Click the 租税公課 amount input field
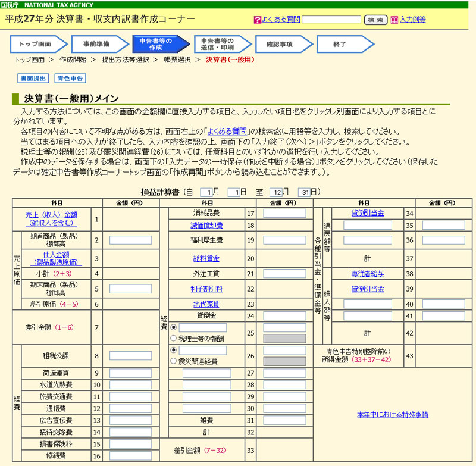476x466 pixels. (x=130, y=355)
